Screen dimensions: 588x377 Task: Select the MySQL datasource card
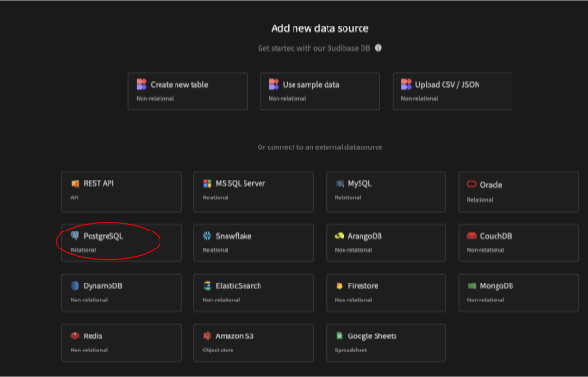pos(386,192)
